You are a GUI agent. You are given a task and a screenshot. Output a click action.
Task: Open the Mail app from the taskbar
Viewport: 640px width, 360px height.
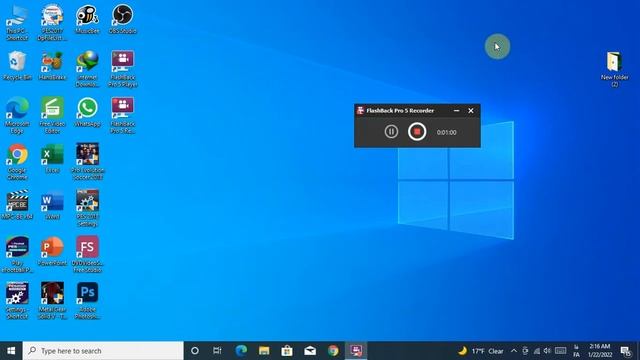click(x=310, y=351)
